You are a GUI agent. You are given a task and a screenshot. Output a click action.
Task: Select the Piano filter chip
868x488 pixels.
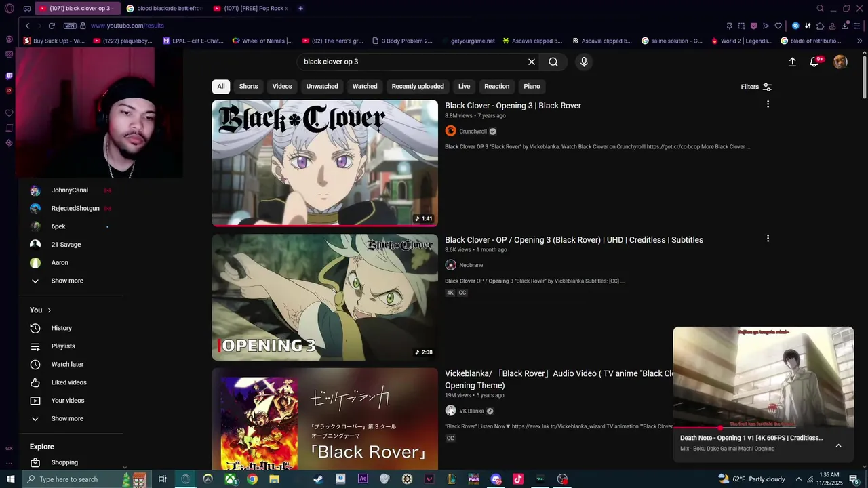[x=532, y=86]
